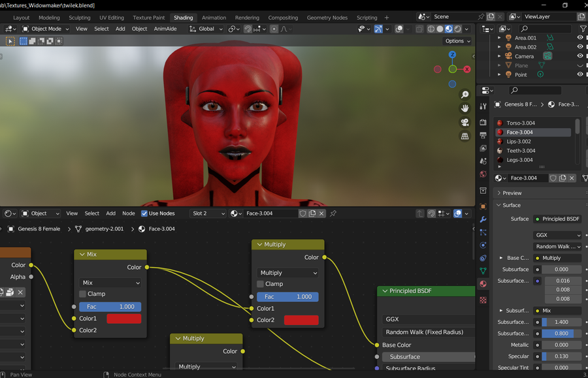Open the Render properties tab

pyautogui.click(x=483, y=123)
